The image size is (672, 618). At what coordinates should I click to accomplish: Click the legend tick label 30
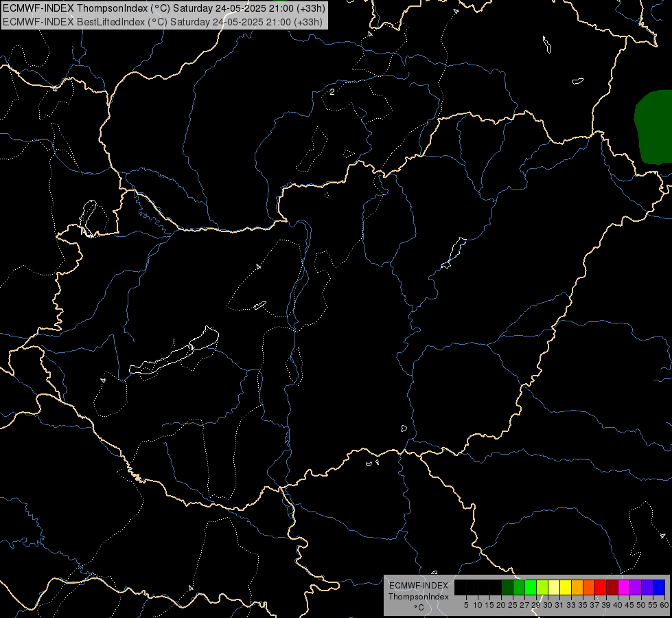pyautogui.click(x=548, y=605)
